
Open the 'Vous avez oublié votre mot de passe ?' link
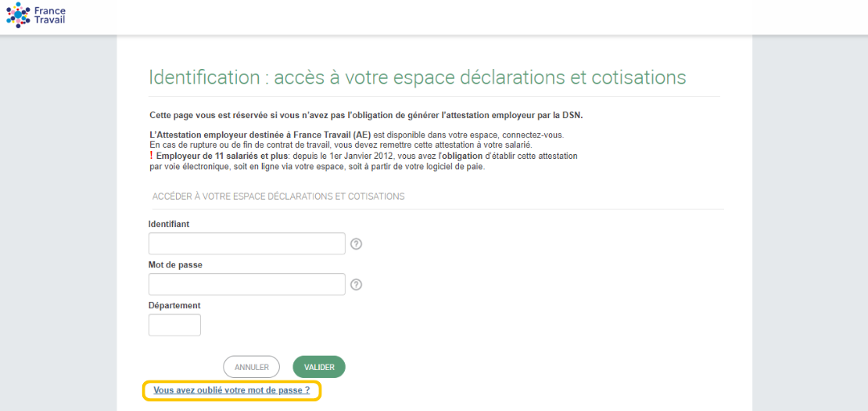point(231,390)
